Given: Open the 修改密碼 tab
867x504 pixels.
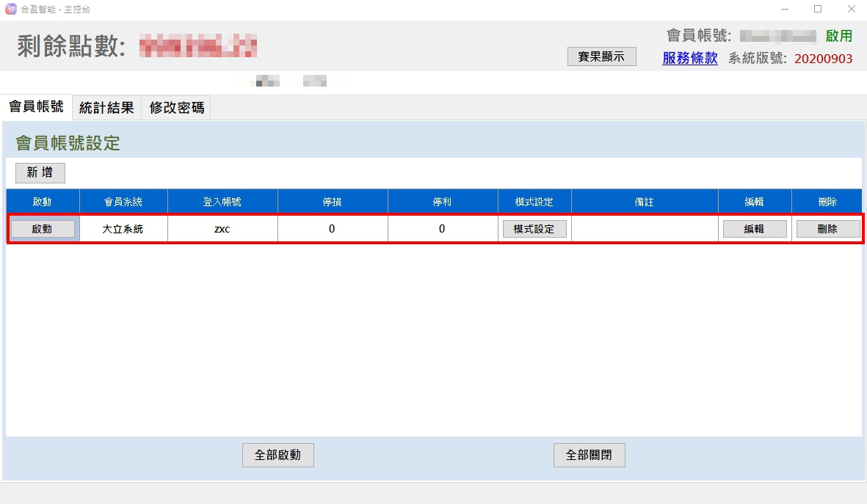Looking at the screenshot, I should point(177,109).
